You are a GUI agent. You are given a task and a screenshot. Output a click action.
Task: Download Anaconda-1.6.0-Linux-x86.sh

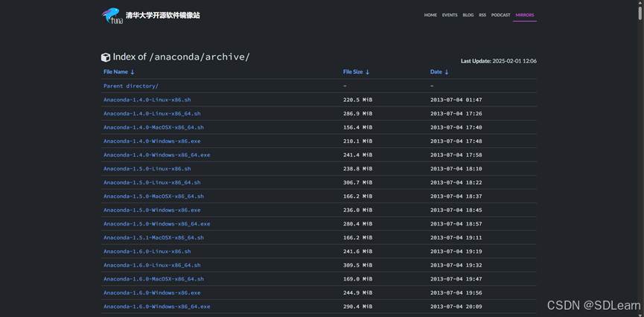147,252
